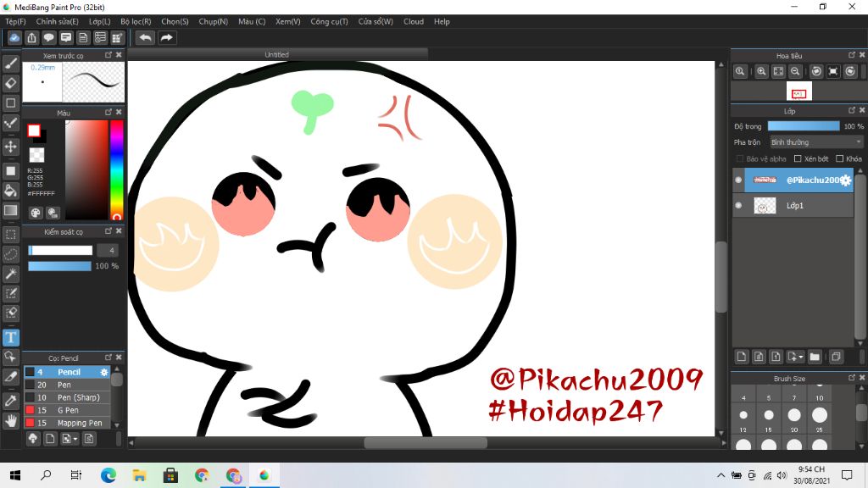868x488 pixels.
Task: Select the Bucket fill tool
Action: pos(10,191)
